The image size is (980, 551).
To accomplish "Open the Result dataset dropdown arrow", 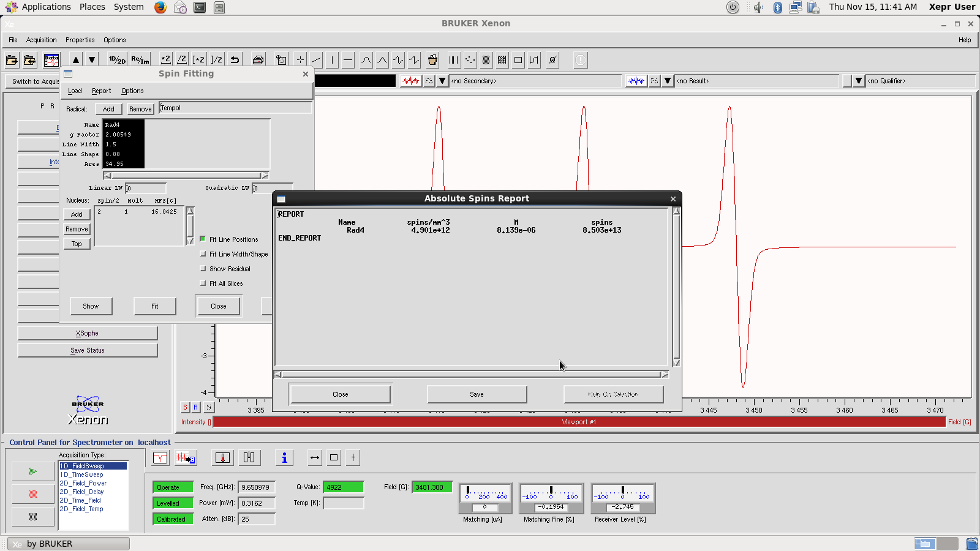I will click(668, 81).
